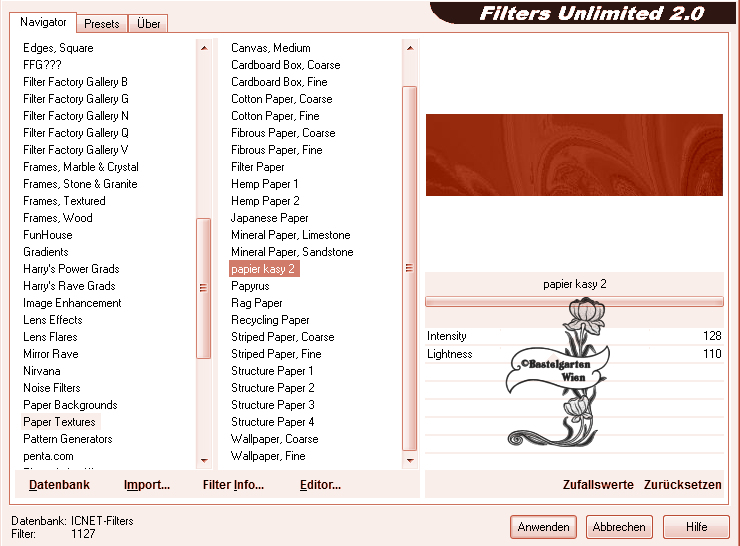Switch to the Navigator tab
Viewport: 740px width, 546px height.
(x=43, y=22)
